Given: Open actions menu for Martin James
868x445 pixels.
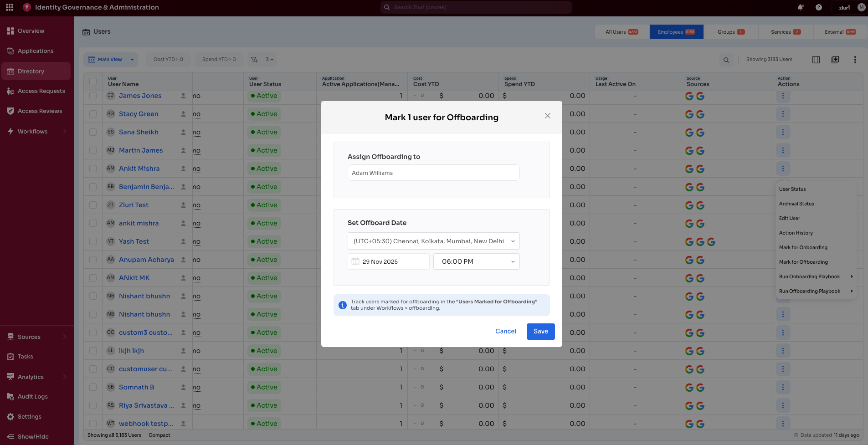Looking at the screenshot, I should 783,150.
